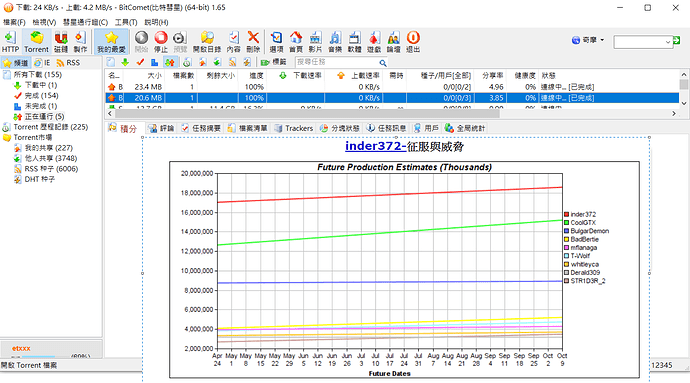Expand the combo box in the top-right corner
This screenshot has height=383, width=690.
668,42
